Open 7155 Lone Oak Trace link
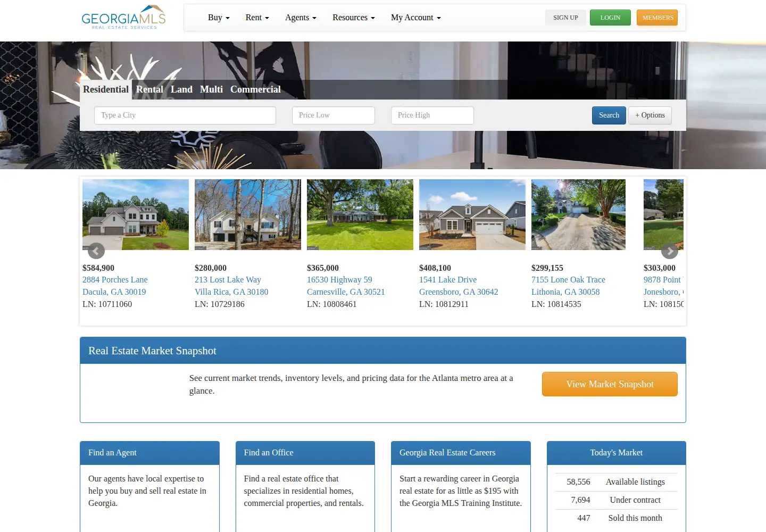 pos(568,280)
